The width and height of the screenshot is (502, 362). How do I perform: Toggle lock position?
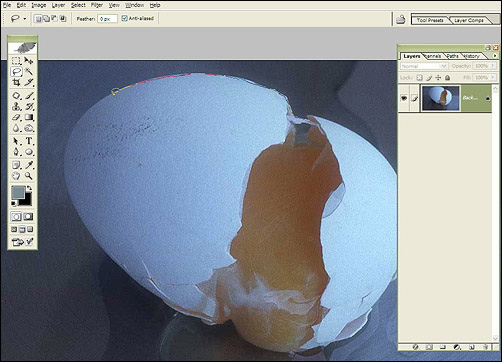coord(438,78)
